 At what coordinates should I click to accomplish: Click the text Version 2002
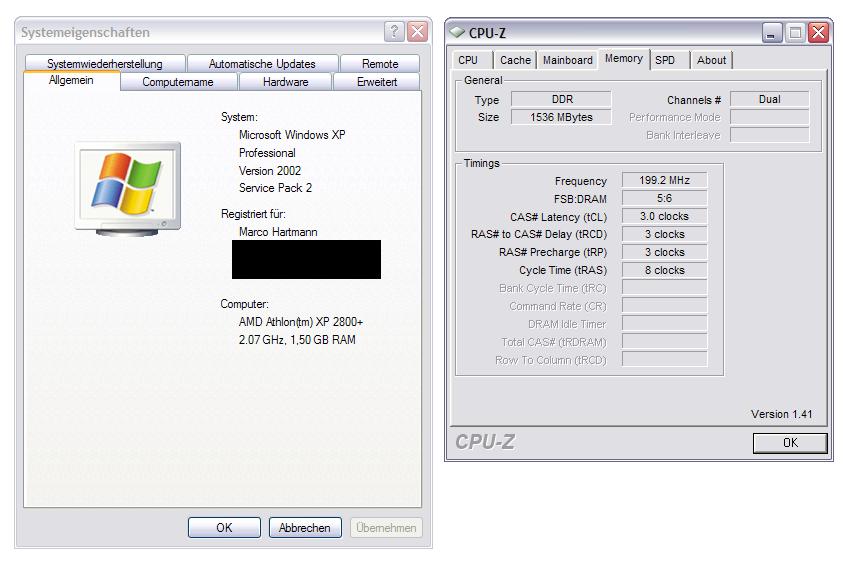click(270, 170)
